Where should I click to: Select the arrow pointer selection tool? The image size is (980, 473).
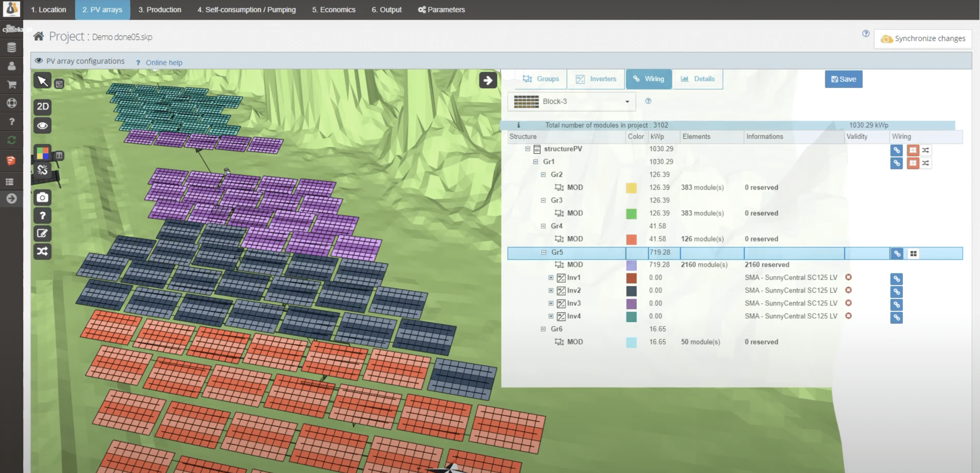tap(42, 81)
